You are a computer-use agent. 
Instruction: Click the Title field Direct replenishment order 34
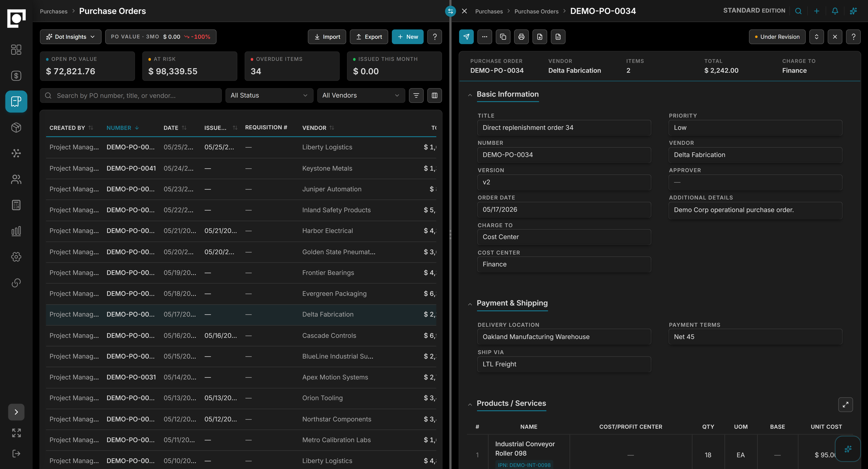tap(564, 128)
